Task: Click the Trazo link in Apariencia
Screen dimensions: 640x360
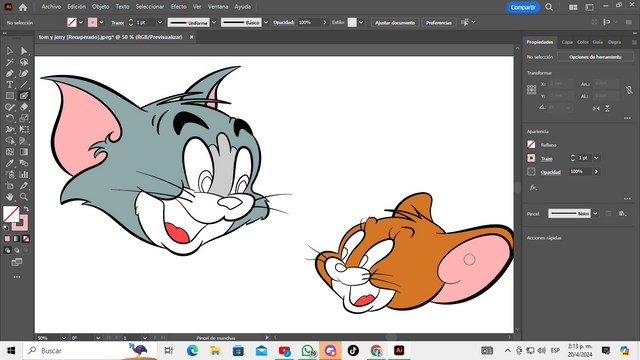Action: [x=547, y=158]
